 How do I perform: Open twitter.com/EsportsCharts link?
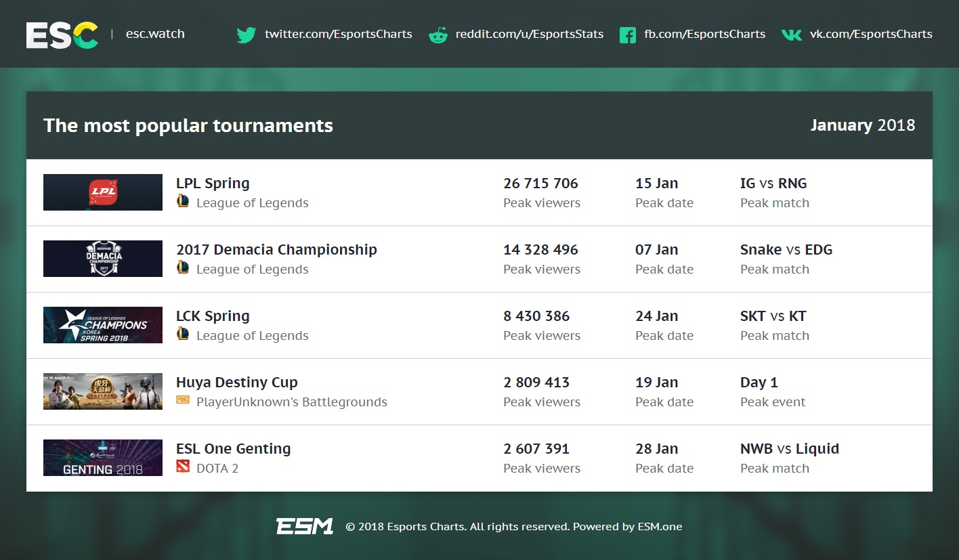point(338,34)
